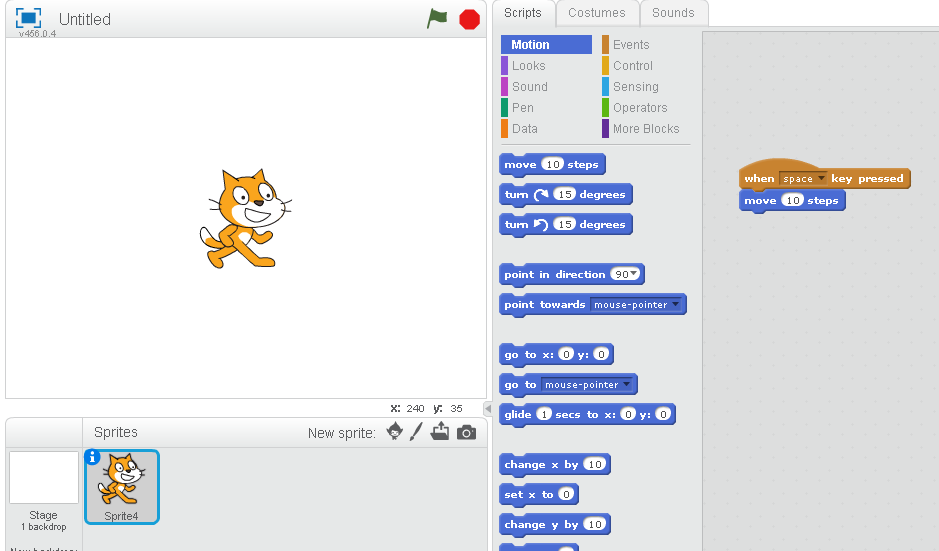Create new sprite from camera icon
This screenshot has height=551, width=939.
(x=467, y=432)
